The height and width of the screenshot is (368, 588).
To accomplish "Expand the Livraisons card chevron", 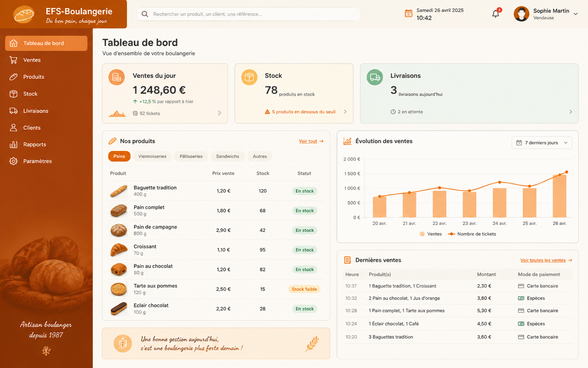I will tap(571, 112).
